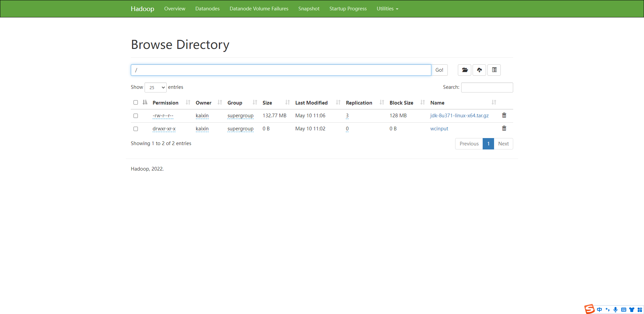The height and width of the screenshot is (314, 644).
Task: Click the Sogou input method S icon
Action: tap(589, 309)
